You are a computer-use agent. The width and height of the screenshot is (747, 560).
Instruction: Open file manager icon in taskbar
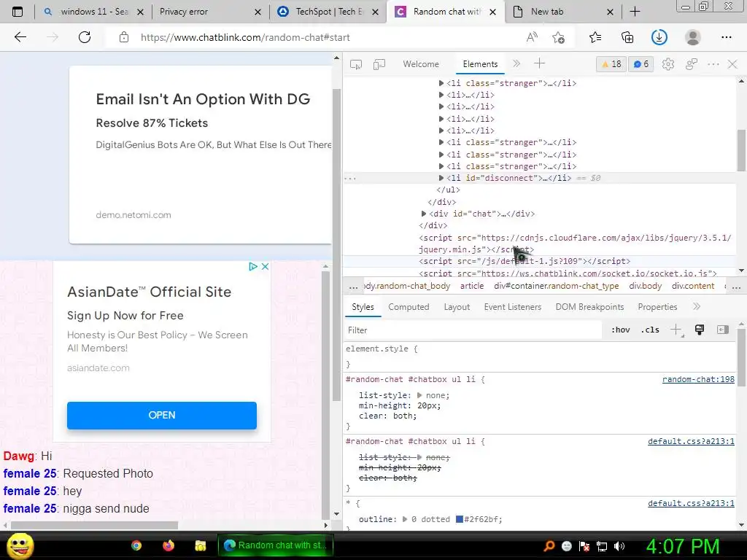click(x=200, y=545)
